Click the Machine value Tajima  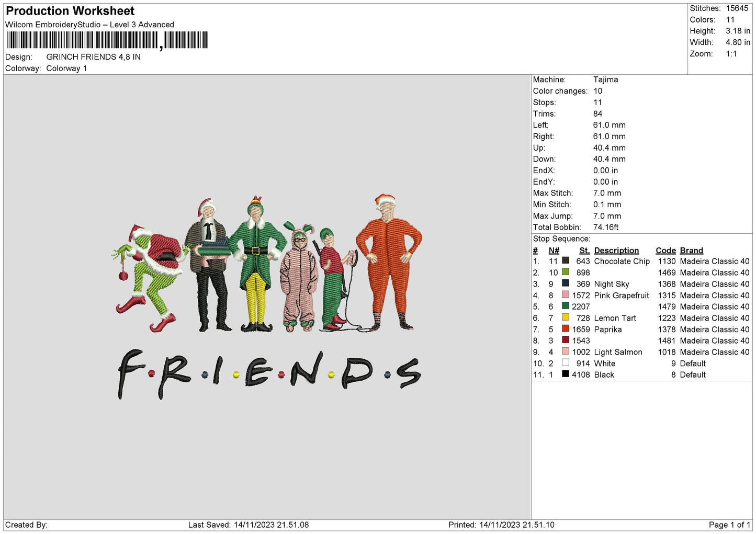[x=605, y=79]
